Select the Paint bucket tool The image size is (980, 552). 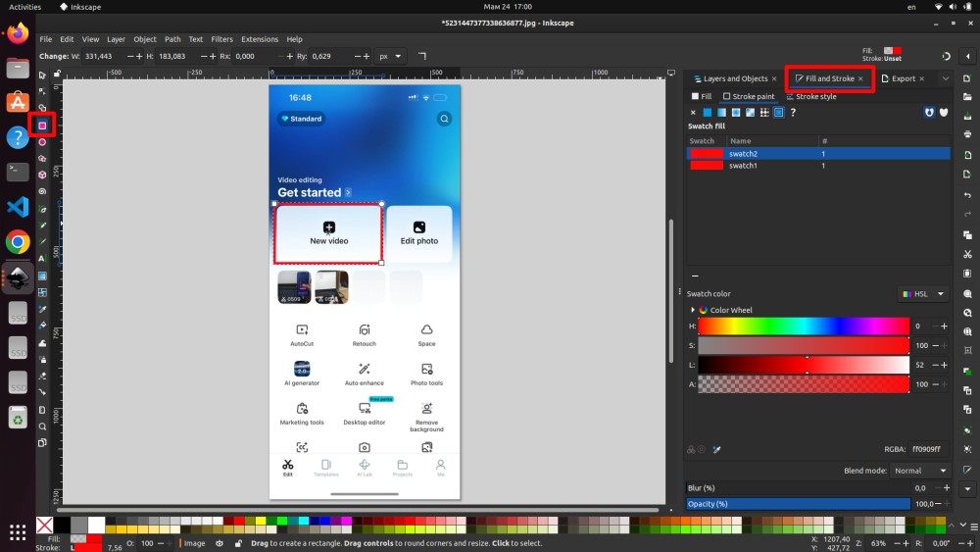pyautogui.click(x=42, y=326)
